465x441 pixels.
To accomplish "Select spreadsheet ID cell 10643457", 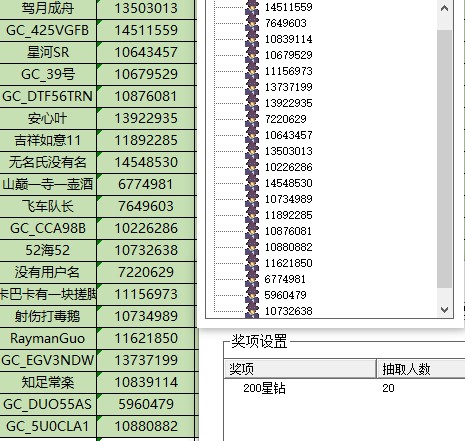I will (x=146, y=52).
